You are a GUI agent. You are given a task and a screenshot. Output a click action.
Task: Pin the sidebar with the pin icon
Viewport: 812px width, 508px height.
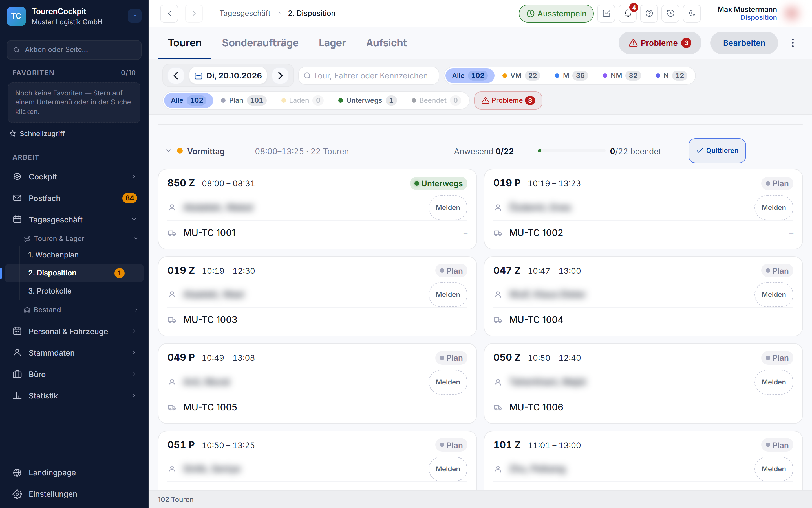(x=135, y=16)
